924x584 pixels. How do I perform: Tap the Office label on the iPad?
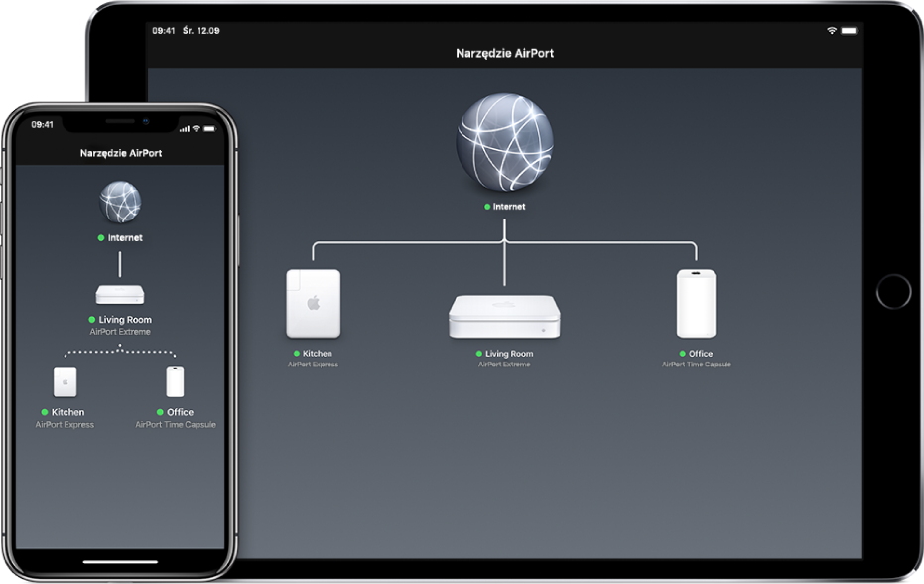701,354
